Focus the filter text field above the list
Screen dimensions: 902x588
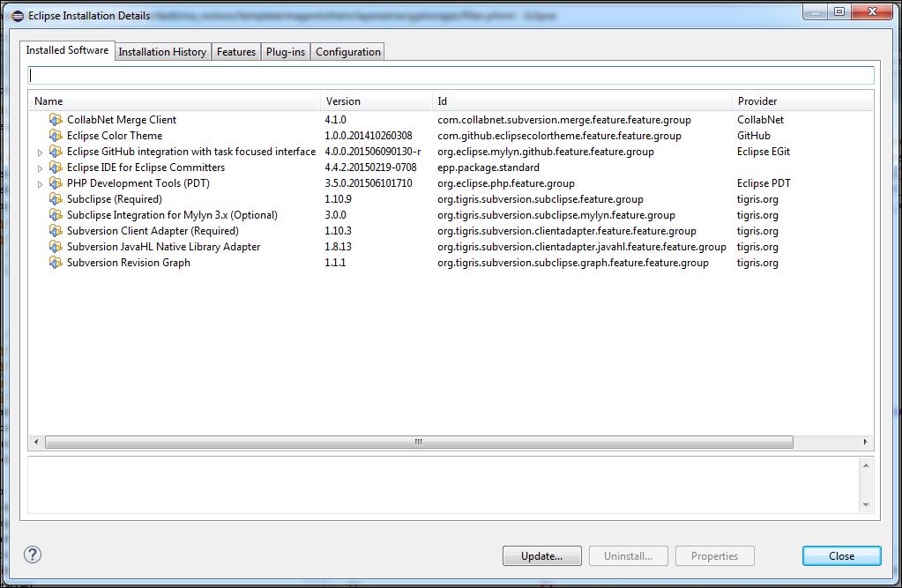pos(451,75)
